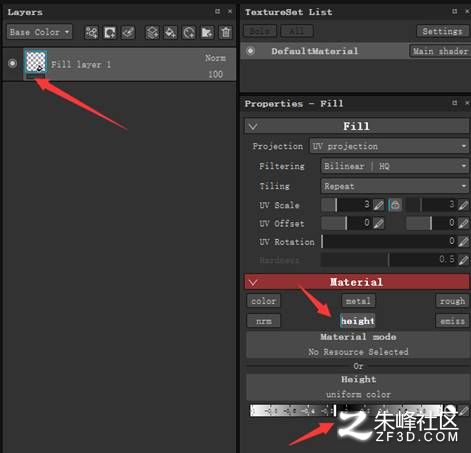Hide Fill layer 1 visibility
Image resolution: width=471 pixels, height=453 pixels.
(12, 63)
